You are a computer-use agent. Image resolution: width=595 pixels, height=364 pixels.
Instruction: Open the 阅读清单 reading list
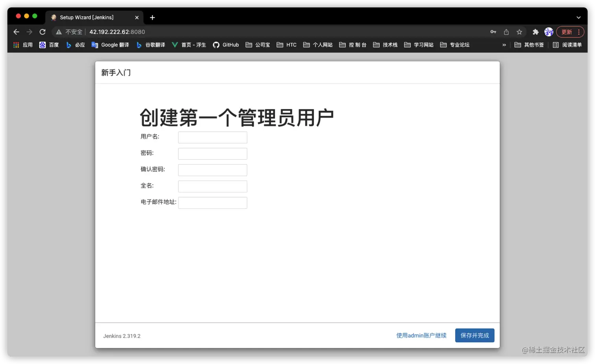(567, 44)
